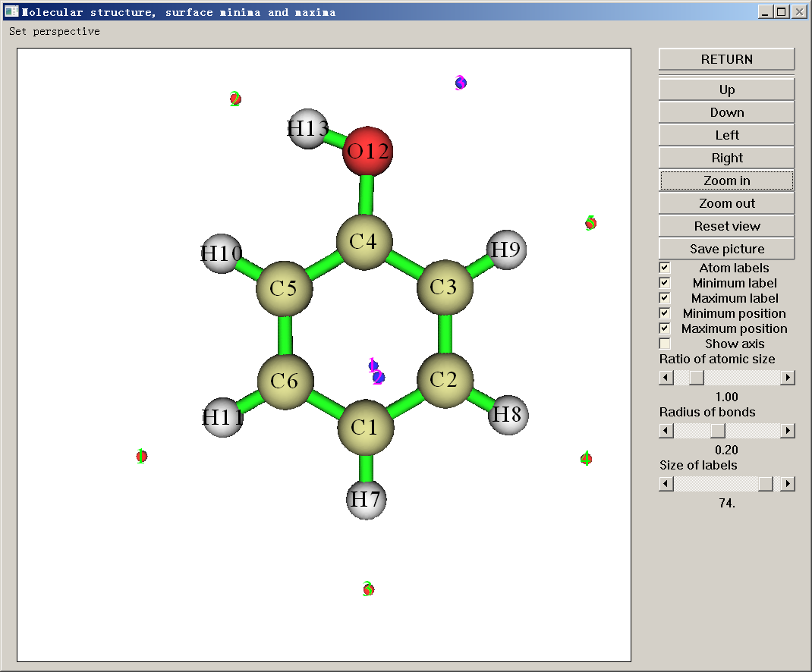Click the H10 hydrogen atom
This screenshot has width=812, height=672.
pyautogui.click(x=222, y=253)
